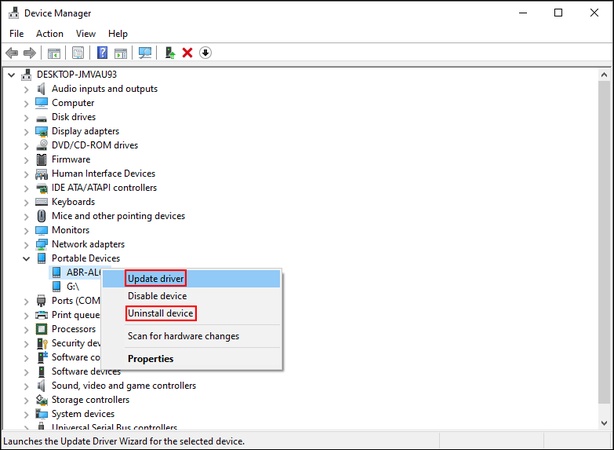This screenshot has width=614, height=450.
Task: Click the Back arrow toolbar icon
Action: tap(12, 53)
